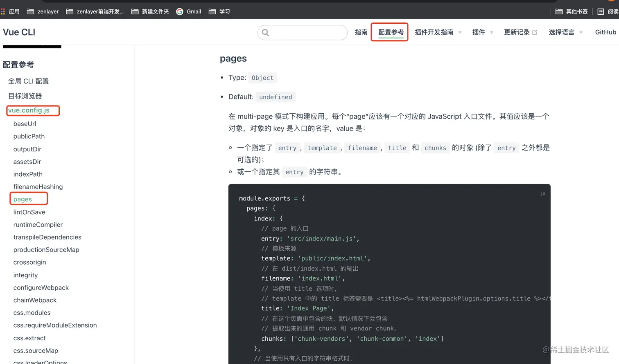Open the 学习 bookmark folder

pyautogui.click(x=219, y=11)
